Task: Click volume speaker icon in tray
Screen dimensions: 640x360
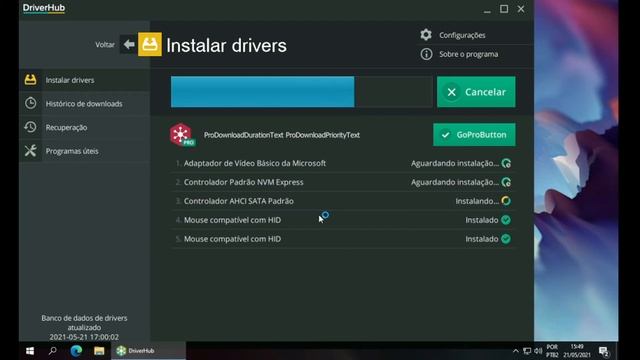Action: 538,351
